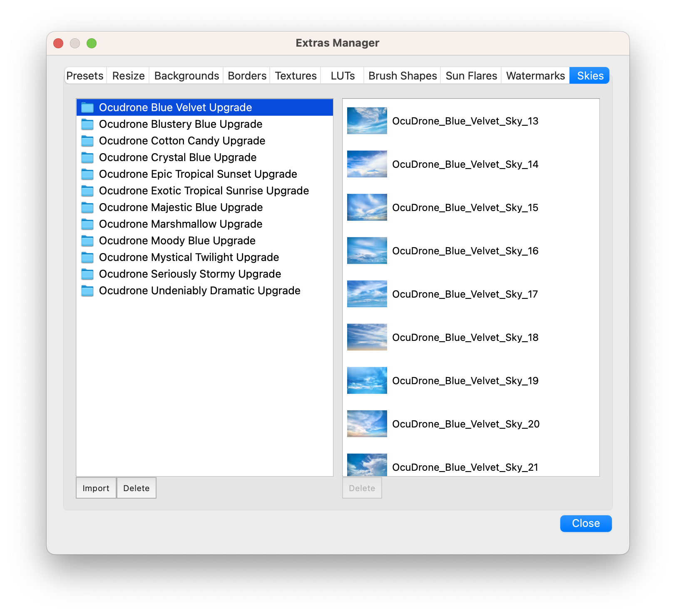Select the OcuDrone_Blue_Velvet_Sky_17 list item label
This screenshot has height=616, width=676.
(465, 294)
